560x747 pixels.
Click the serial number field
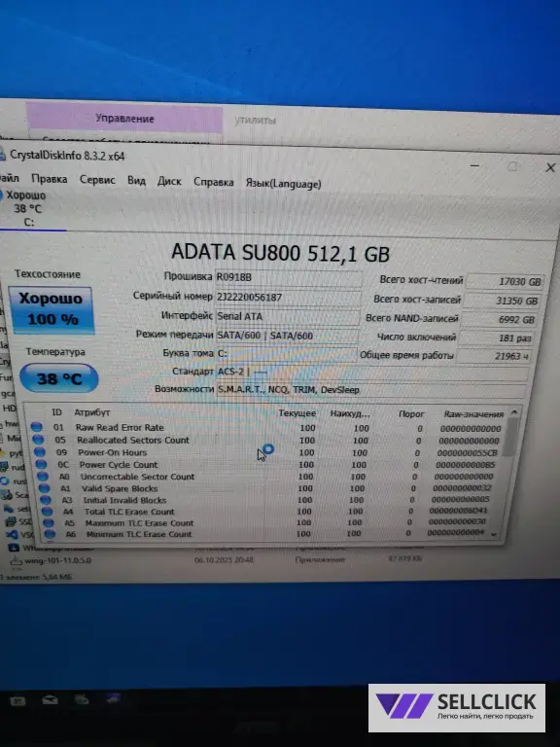tap(288, 298)
